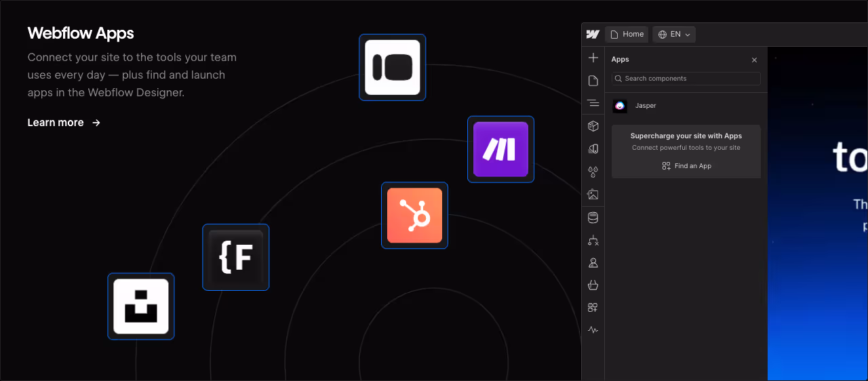This screenshot has height=381, width=868.
Task: Click the topmost white rounded-rectangle app tile
Action: click(392, 67)
